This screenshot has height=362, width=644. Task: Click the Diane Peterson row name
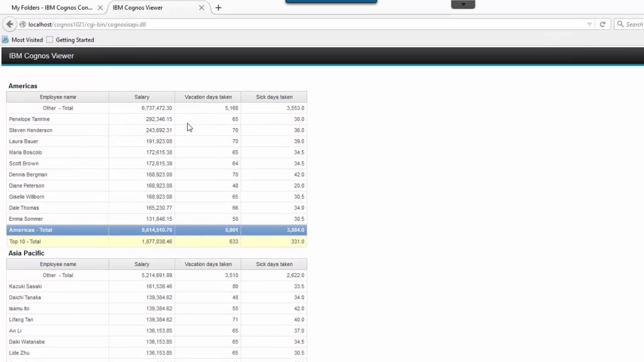coord(27,186)
